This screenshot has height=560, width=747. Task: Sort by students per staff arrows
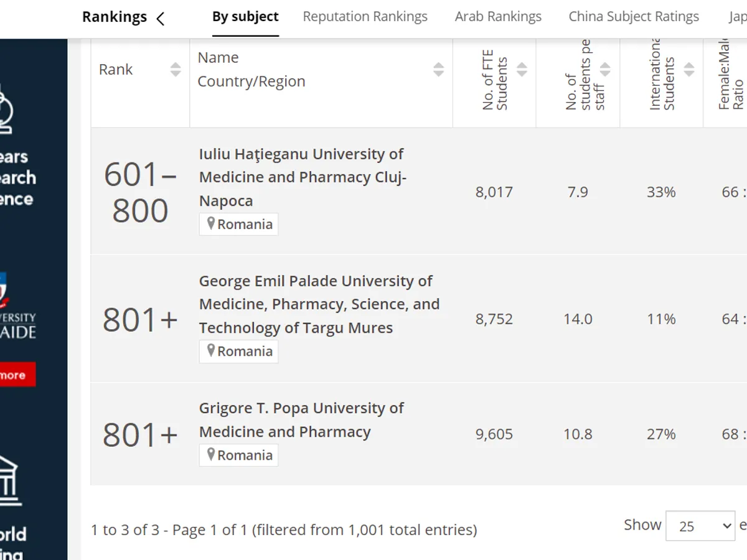tap(604, 70)
